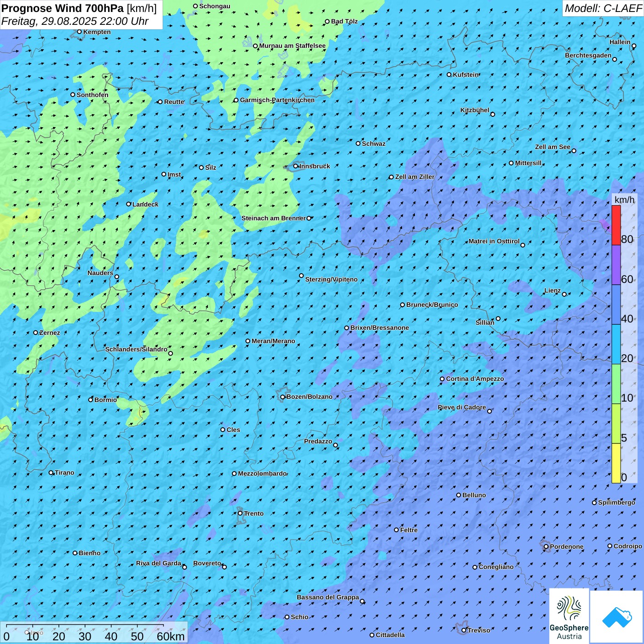The height and width of the screenshot is (644, 644).
Task: Click the 'Bruneck/Brunico' label
Action: click(432, 305)
